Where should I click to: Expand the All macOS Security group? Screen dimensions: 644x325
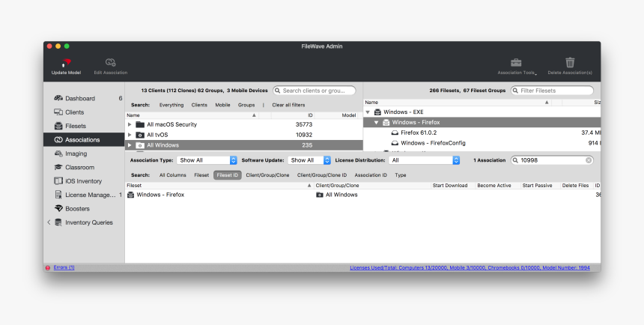pyautogui.click(x=130, y=124)
